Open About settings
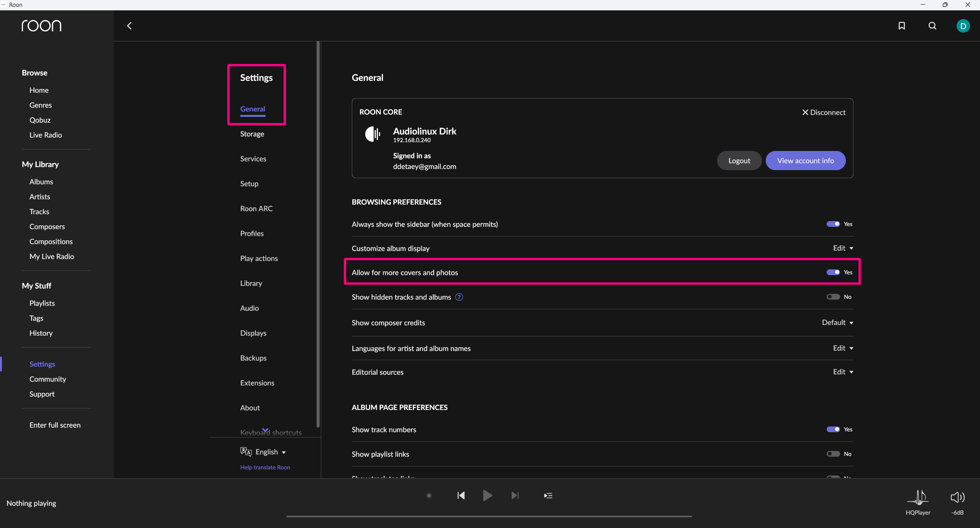 (x=250, y=408)
